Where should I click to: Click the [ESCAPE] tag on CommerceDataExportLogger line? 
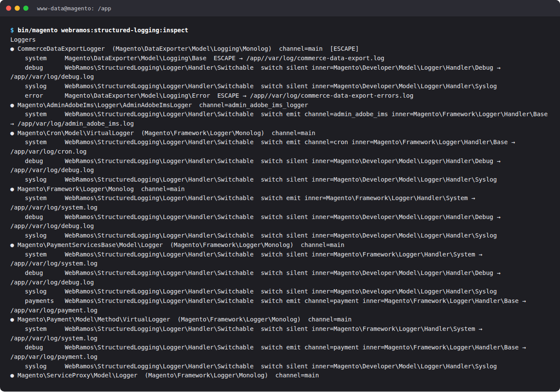344,49
